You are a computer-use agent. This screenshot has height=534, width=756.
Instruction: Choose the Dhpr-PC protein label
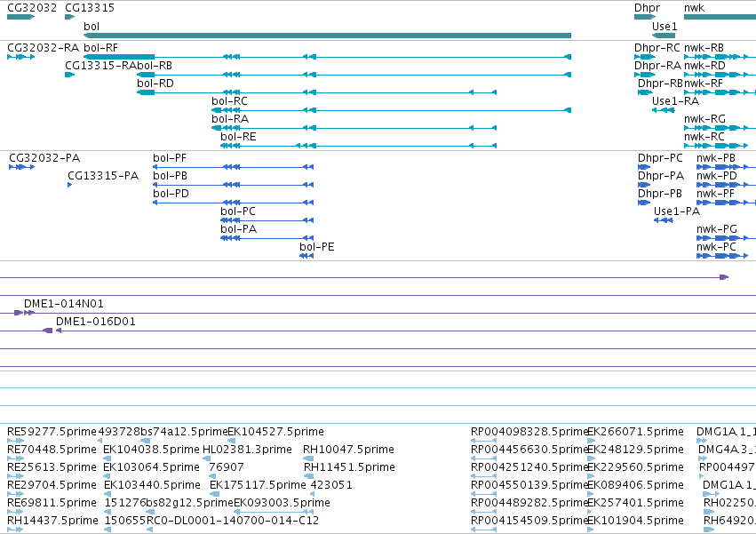(660, 158)
